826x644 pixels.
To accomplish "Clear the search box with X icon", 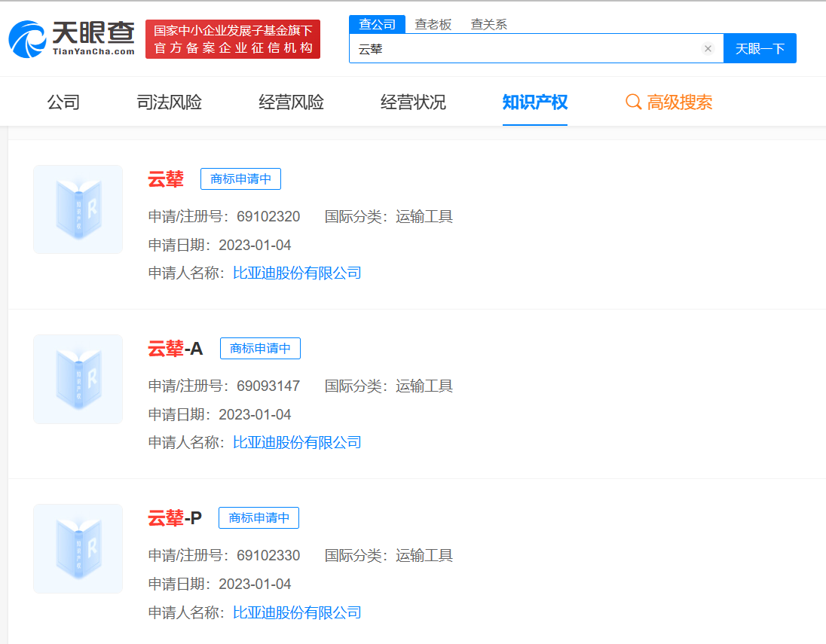I will tap(708, 49).
